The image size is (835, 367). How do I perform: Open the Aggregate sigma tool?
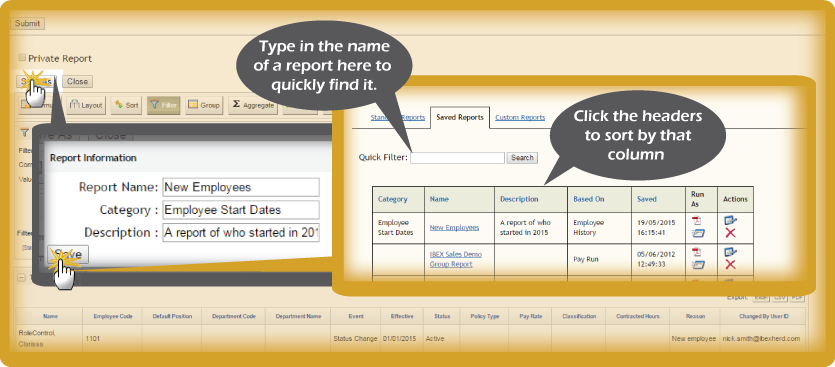coord(253,105)
